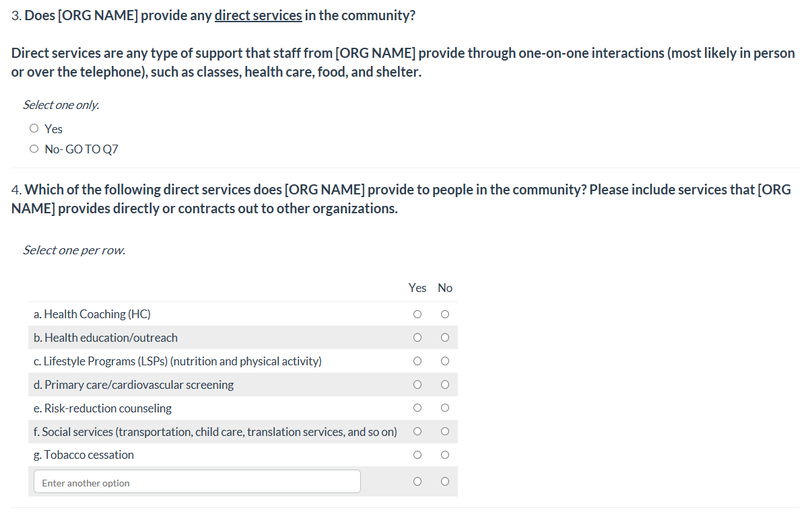The height and width of the screenshot is (514, 812).
Task: Mark No for Health Coaching (HC)
Action: (x=444, y=314)
